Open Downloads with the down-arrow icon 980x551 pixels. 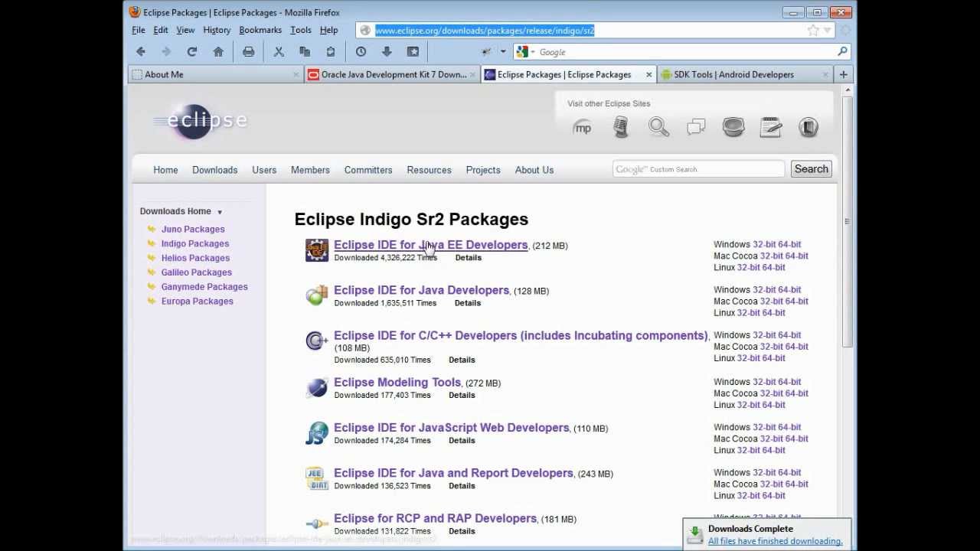pyautogui.click(x=387, y=52)
